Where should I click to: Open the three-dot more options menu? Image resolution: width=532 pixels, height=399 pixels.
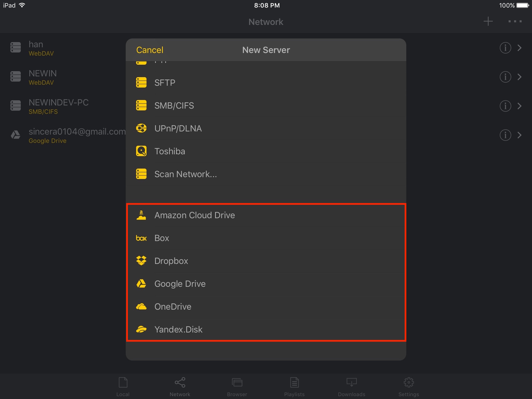coord(515,21)
